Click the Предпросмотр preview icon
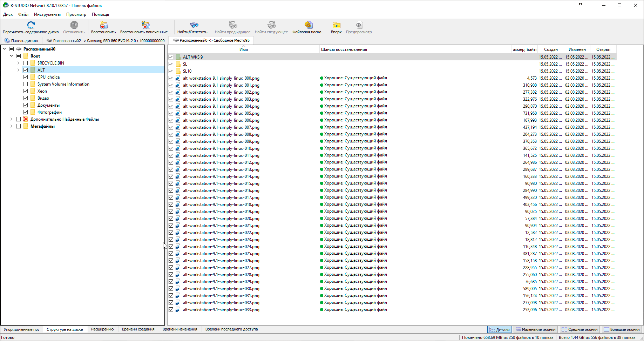 [359, 25]
